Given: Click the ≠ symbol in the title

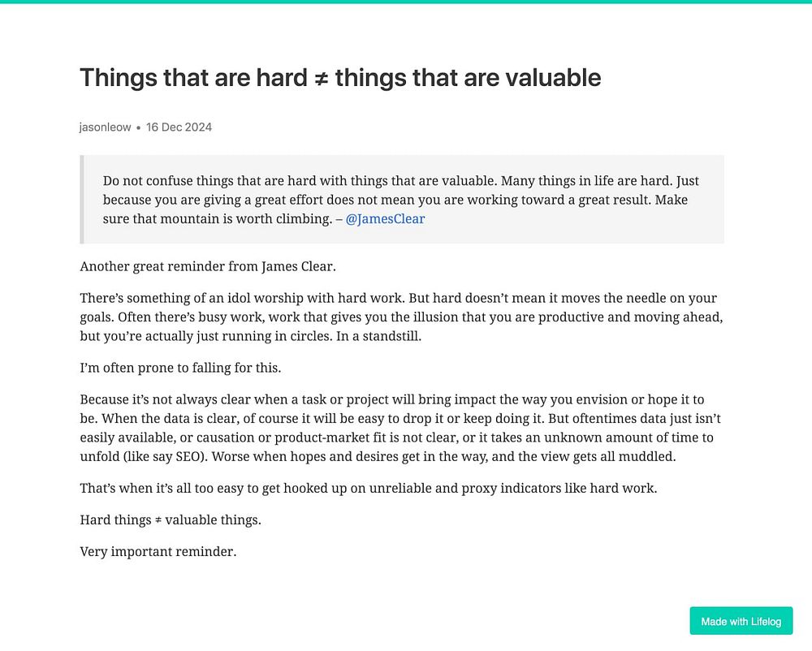Looking at the screenshot, I should click(322, 80).
